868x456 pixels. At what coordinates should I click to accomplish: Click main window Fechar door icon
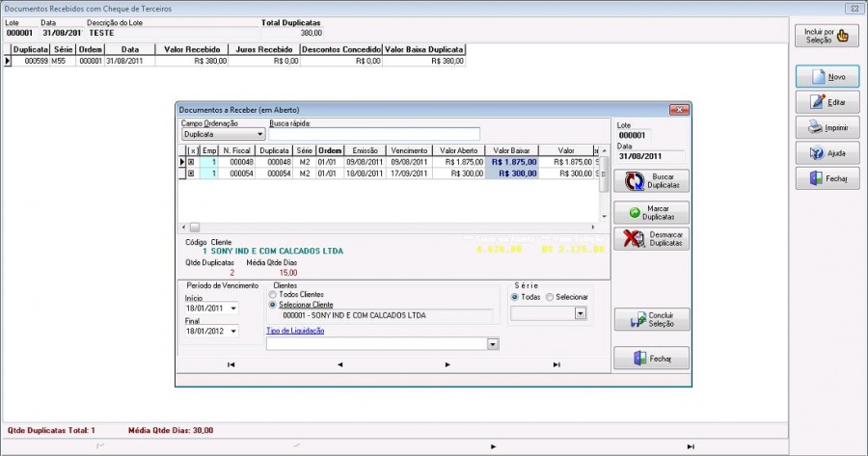coord(816,178)
